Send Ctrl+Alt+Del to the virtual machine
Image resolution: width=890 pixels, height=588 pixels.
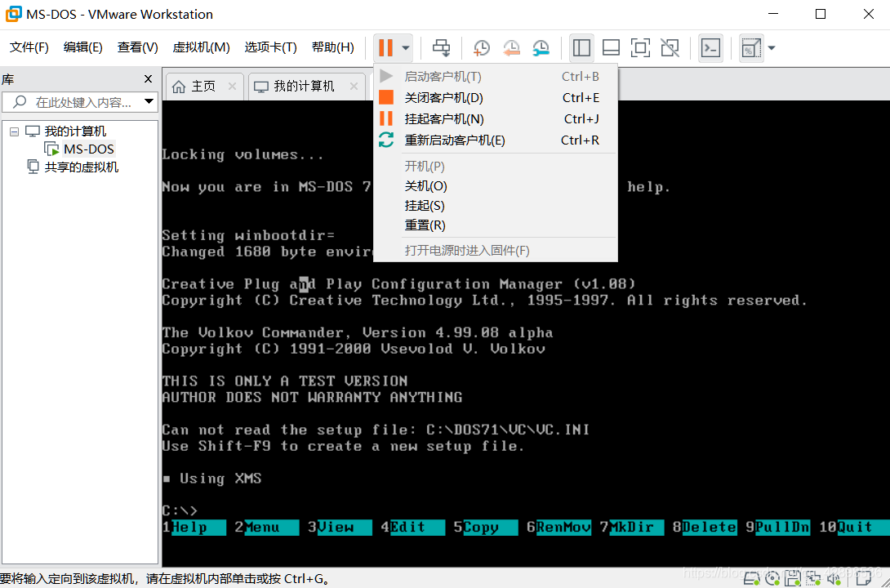pyautogui.click(x=441, y=47)
